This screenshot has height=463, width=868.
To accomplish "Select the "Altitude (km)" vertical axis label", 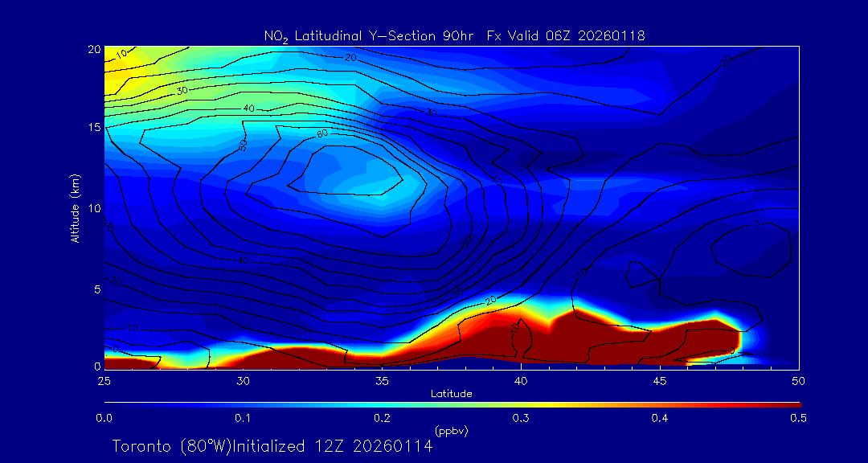I will (75, 207).
